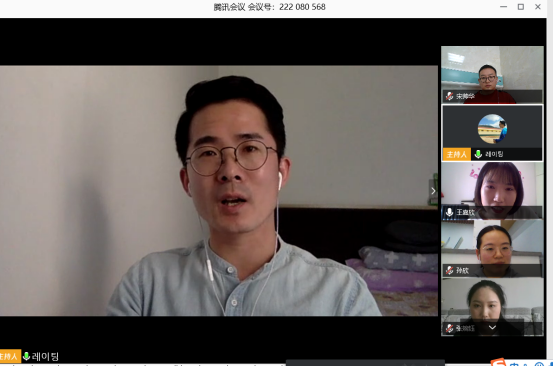Select the bottom participant's video thumbnail
The height and width of the screenshot is (366, 554).
(492, 307)
